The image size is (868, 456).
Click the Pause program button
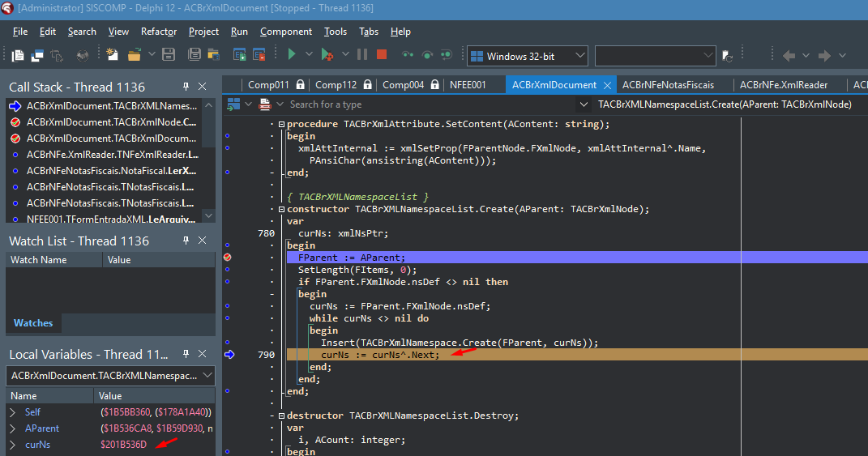[362, 54]
